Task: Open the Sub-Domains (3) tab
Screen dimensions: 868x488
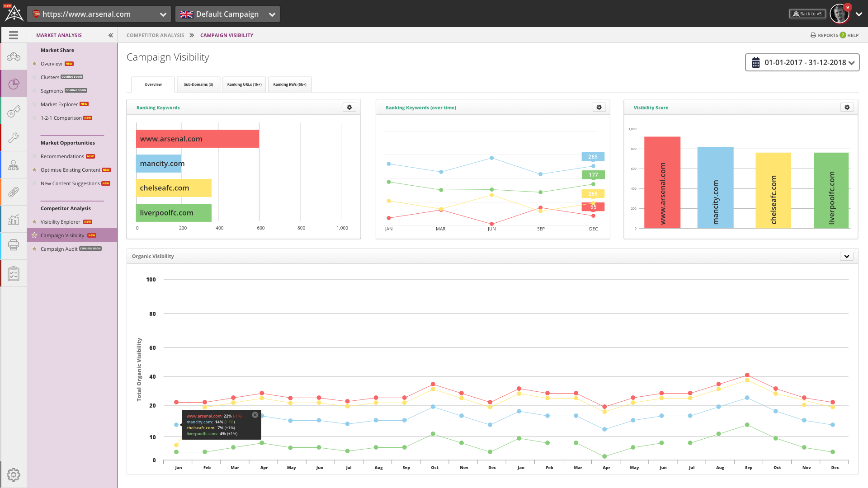Action: [x=198, y=84]
